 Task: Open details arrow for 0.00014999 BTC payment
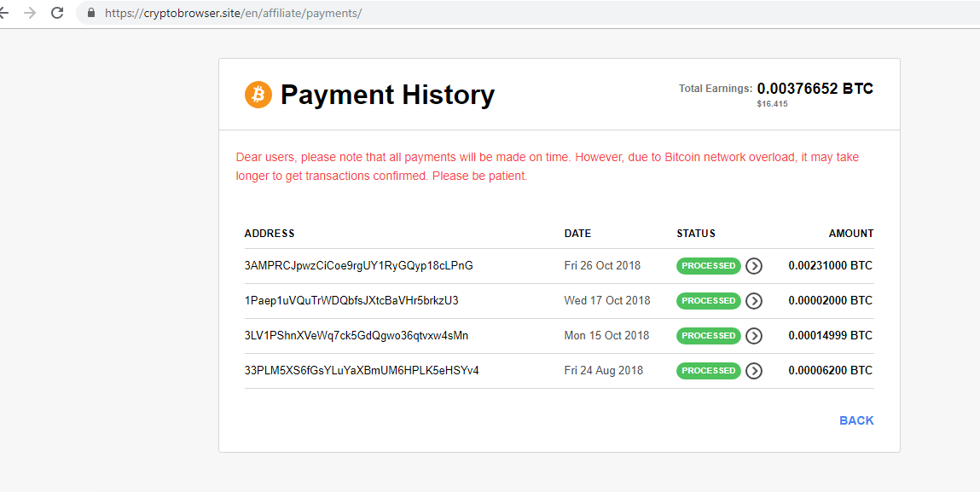(754, 336)
